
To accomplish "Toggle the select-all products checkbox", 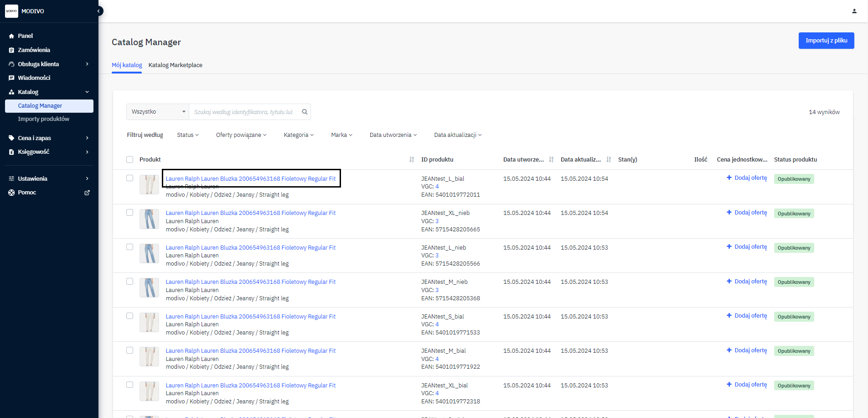I will click(x=130, y=160).
